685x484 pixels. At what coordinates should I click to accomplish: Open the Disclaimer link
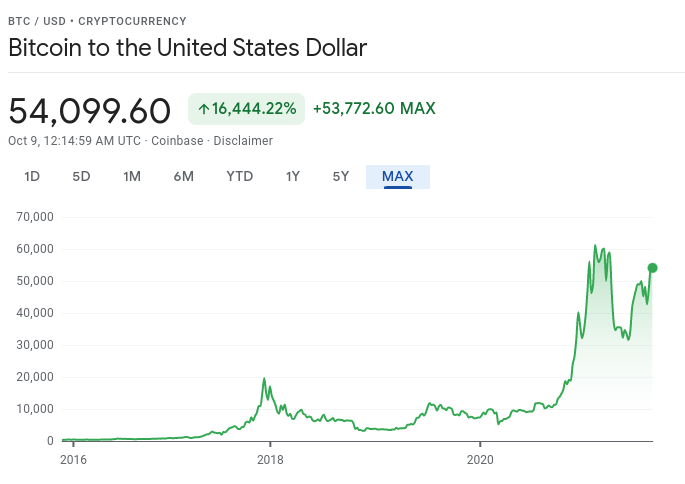pyautogui.click(x=242, y=141)
